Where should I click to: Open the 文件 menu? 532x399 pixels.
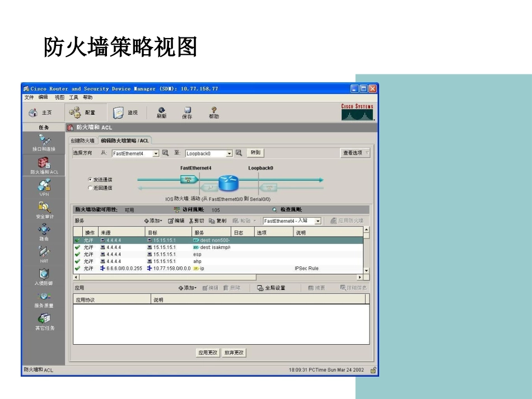(x=29, y=97)
